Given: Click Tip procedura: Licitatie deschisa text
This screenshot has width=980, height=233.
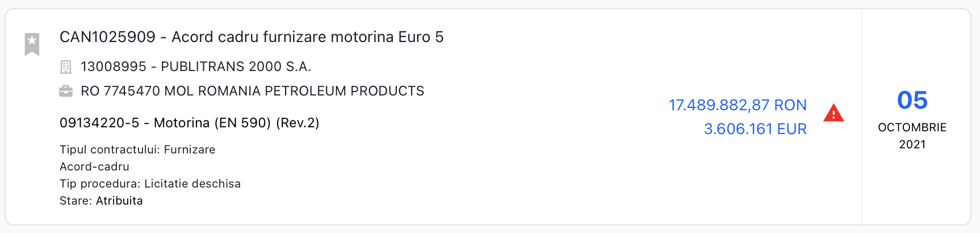Looking at the screenshot, I should click(x=150, y=184).
